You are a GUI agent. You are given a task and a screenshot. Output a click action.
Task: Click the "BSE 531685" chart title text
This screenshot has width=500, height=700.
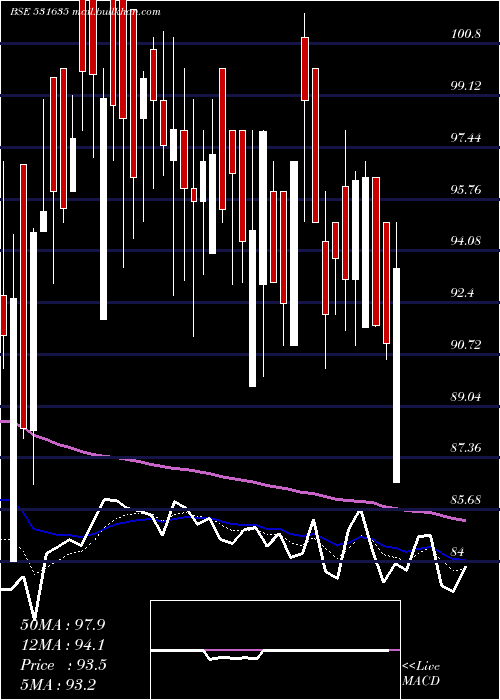coord(39,12)
